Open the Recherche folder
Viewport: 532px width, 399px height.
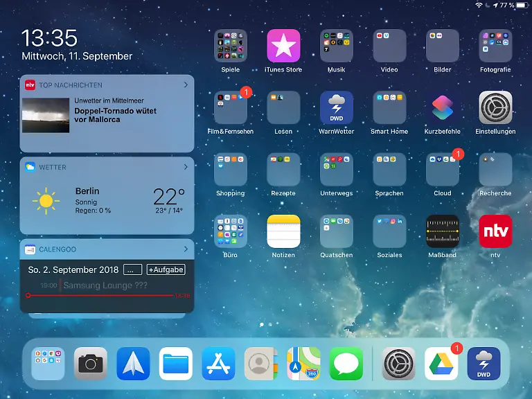point(495,169)
